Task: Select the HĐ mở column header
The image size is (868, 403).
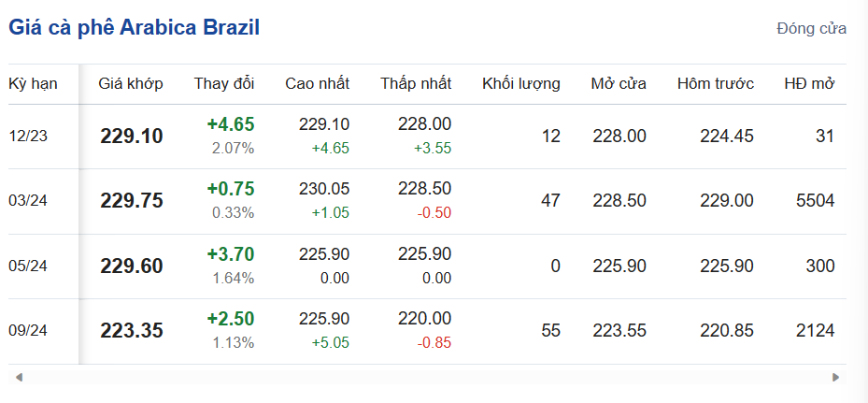Action: 809,83
